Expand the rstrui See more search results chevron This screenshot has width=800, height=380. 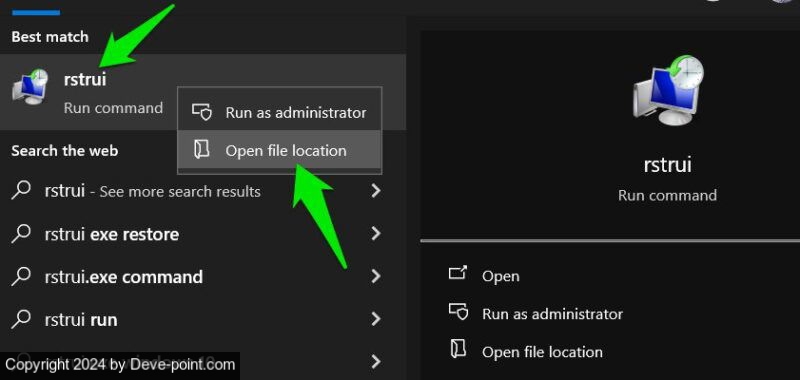pos(376,191)
